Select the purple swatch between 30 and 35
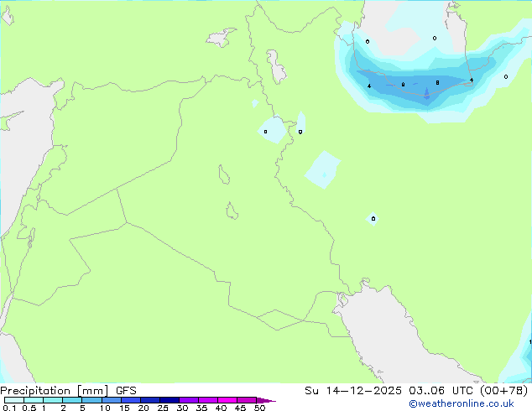 pos(189,400)
